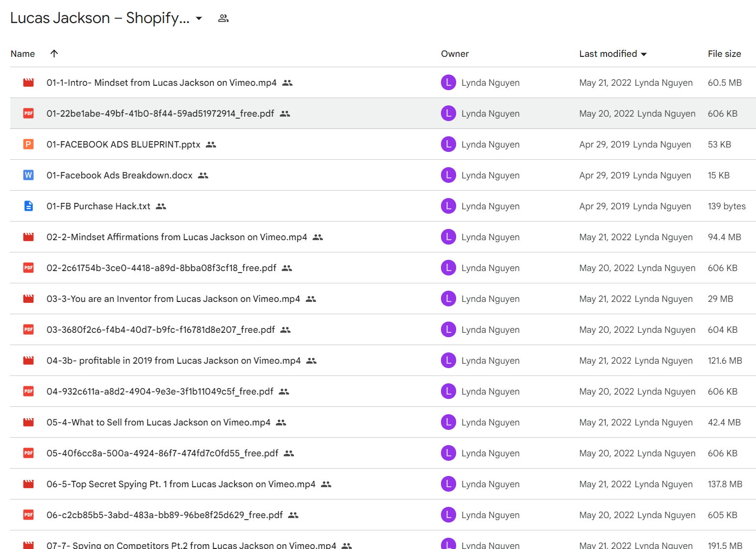Click owner Lynda Nguyen in FB Purchase Hack row
Screen dimensions: 756x549
click(x=490, y=206)
